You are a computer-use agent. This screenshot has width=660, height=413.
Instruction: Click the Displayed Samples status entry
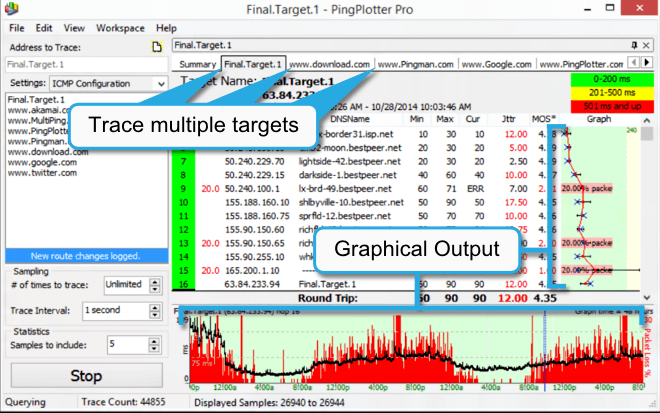[x=269, y=402]
